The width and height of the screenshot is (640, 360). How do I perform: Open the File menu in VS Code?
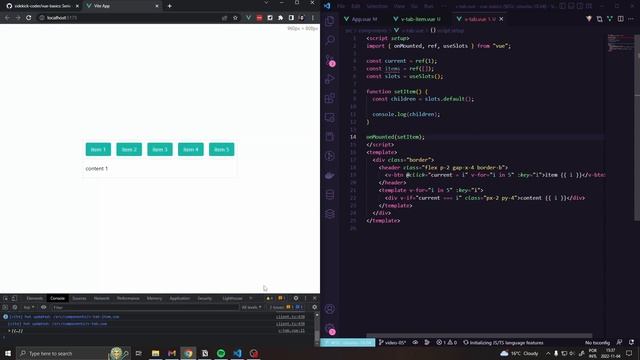[x=341, y=6]
